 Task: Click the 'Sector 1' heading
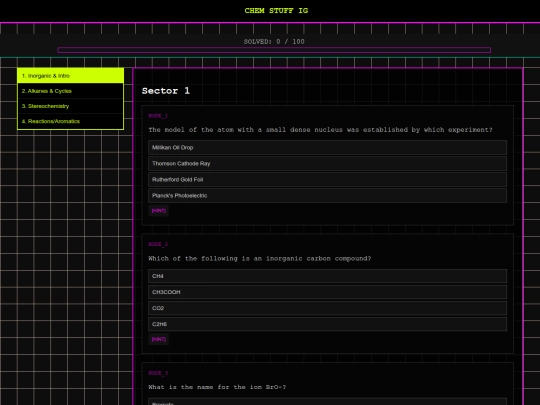(x=166, y=91)
